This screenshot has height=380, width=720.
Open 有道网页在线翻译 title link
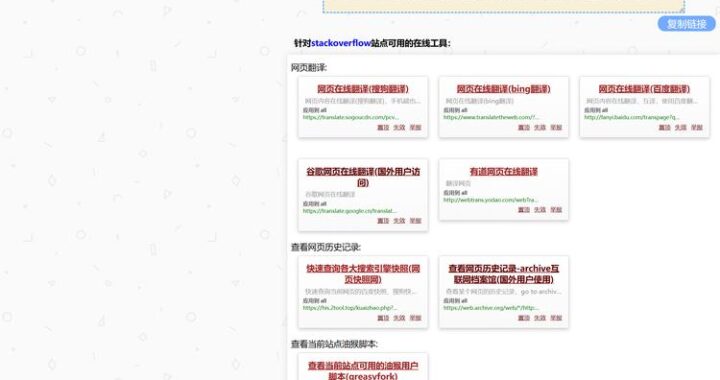click(x=503, y=172)
